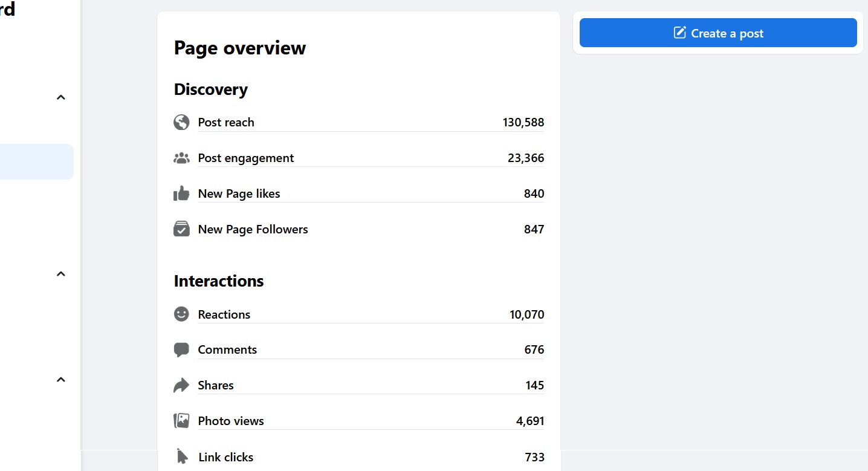Select the checkmark box icon for New Page Followers
This screenshot has width=868, height=471.
(x=181, y=229)
